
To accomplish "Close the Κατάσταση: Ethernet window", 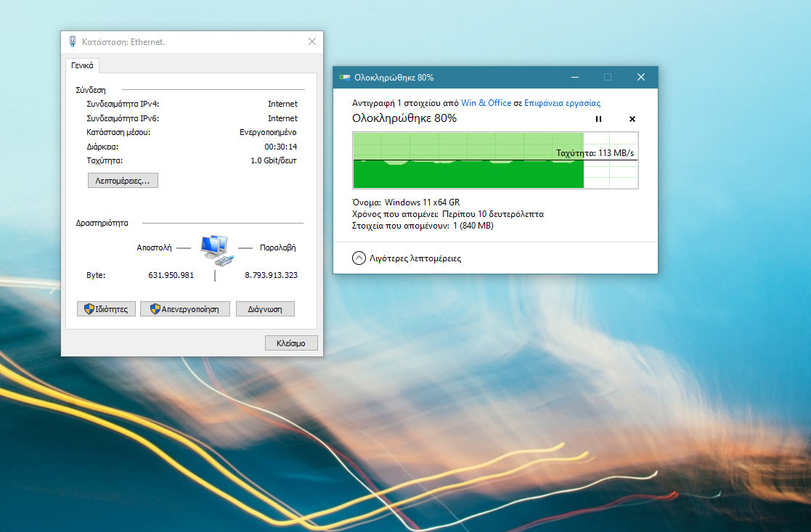I will [312, 41].
